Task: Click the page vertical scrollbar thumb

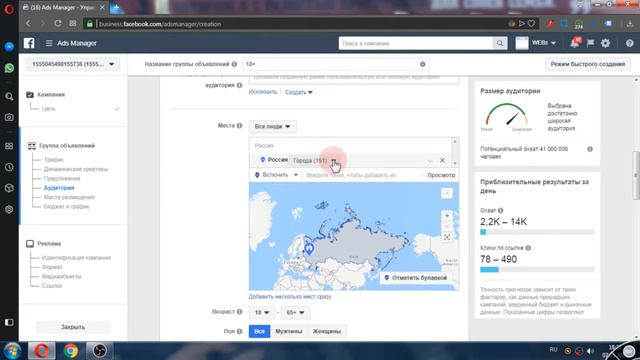Action: pos(636,176)
